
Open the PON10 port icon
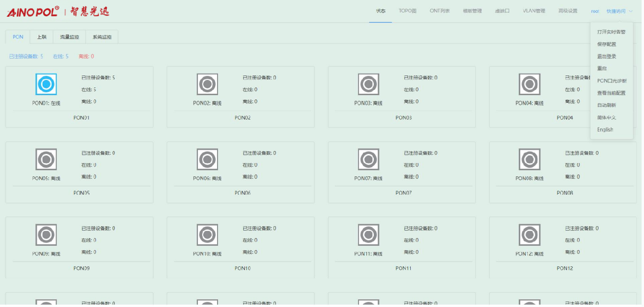[x=207, y=235]
